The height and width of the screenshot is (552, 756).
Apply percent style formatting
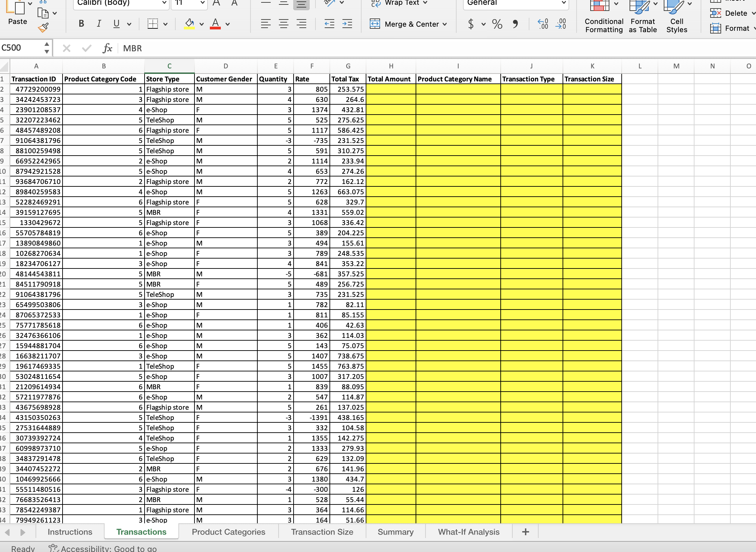pyautogui.click(x=497, y=24)
